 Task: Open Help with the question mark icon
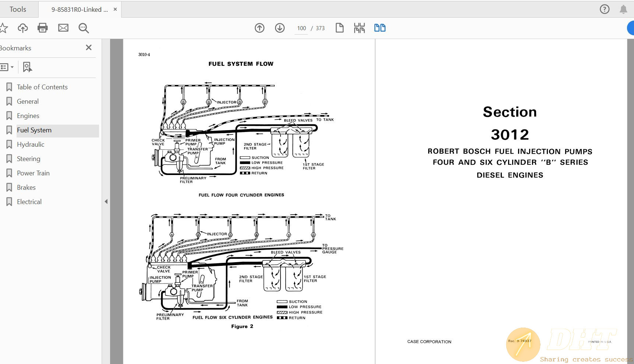604,9
